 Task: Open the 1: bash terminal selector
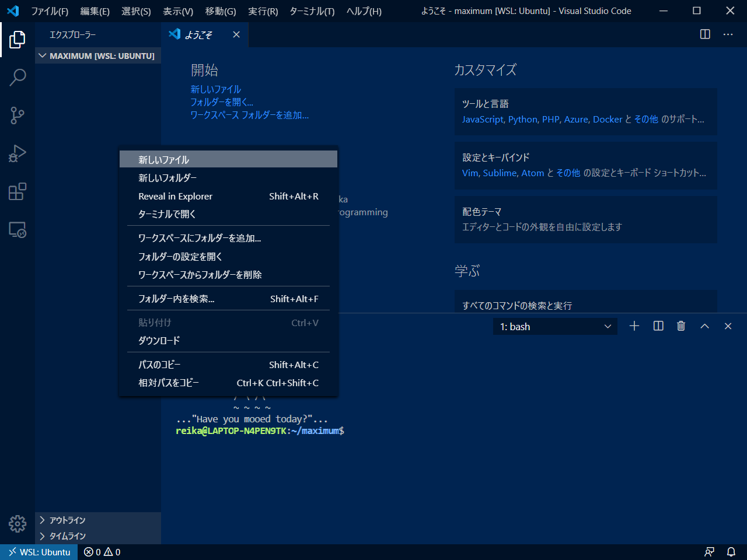click(x=554, y=326)
